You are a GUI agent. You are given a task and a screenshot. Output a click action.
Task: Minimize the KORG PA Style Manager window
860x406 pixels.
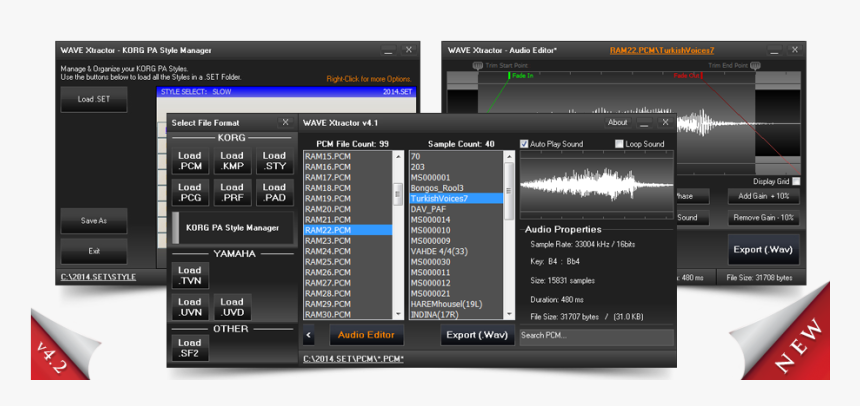point(388,50)
